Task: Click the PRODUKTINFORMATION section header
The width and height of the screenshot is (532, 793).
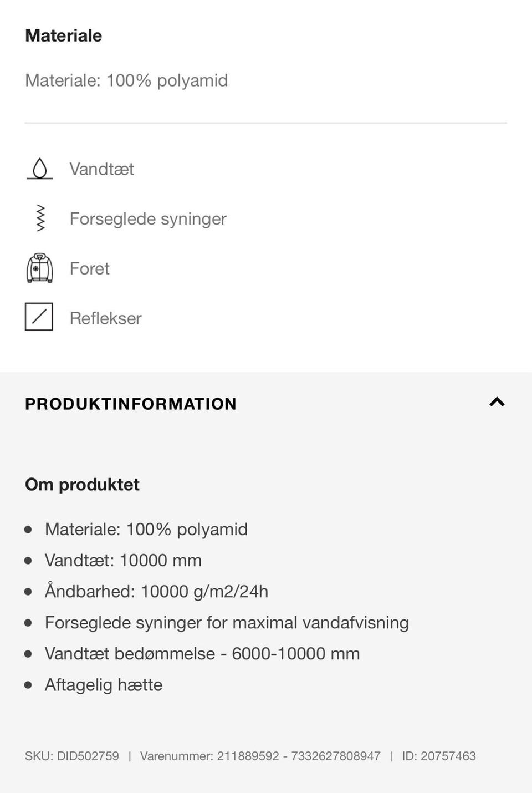Action: [131, 404]
